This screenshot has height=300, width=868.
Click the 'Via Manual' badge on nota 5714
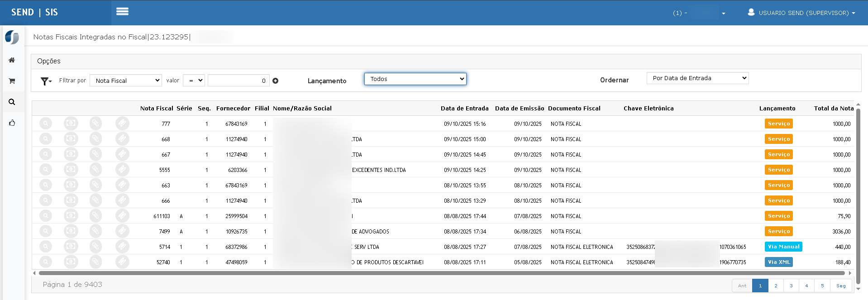[x=783, y=247]
